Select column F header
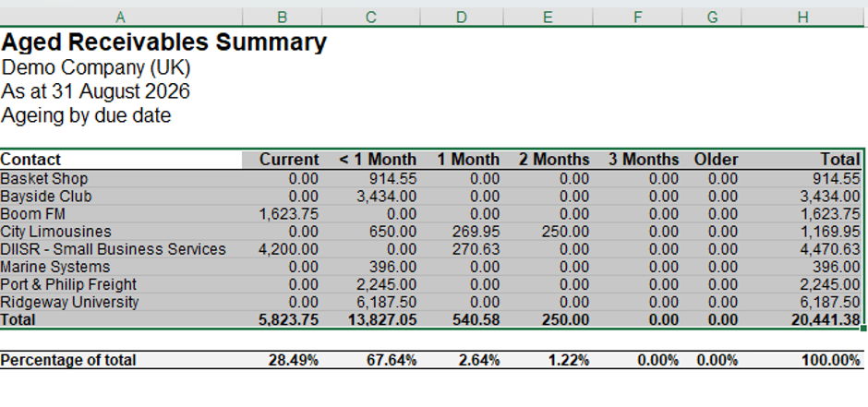Viewport: 868px width, 407px height. coord(637,18)
